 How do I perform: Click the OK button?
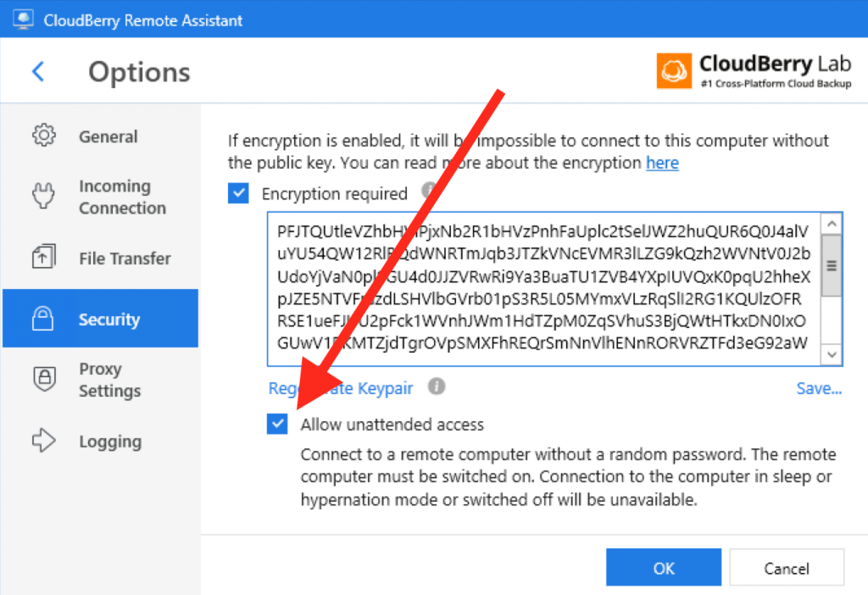click(664, 567)
